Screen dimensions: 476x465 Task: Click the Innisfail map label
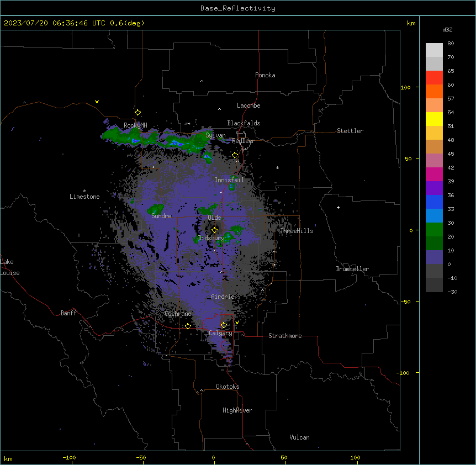(229, 180)
